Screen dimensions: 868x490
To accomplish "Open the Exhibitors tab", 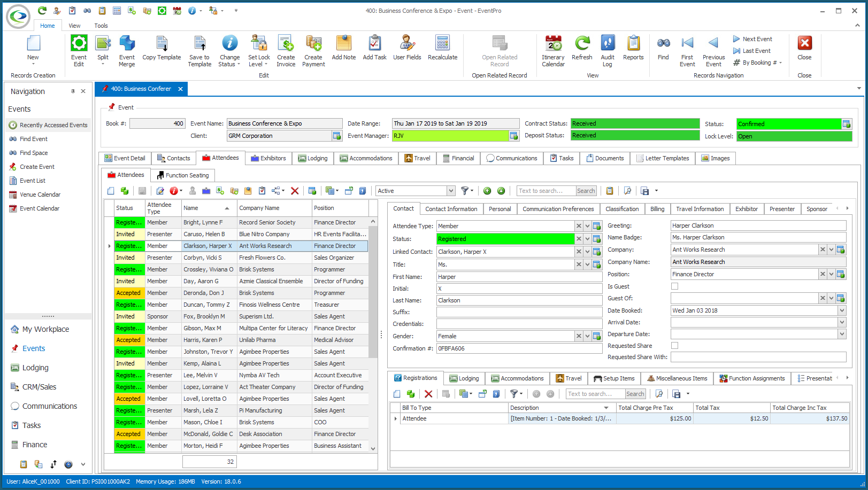I will (x=268, y=158).
